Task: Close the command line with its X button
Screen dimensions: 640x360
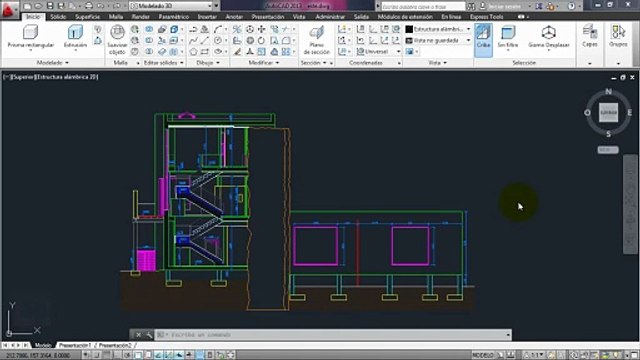Action: (138, 335)
